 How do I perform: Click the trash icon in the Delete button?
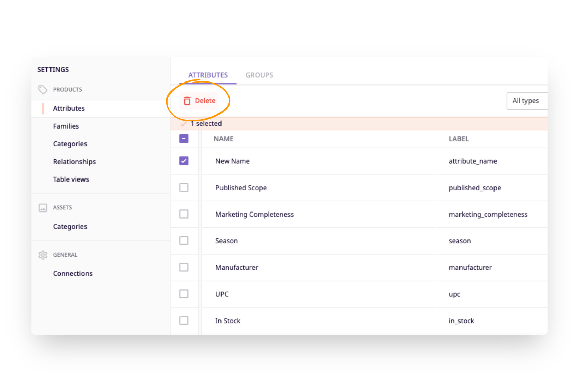[x=188, y=101]
